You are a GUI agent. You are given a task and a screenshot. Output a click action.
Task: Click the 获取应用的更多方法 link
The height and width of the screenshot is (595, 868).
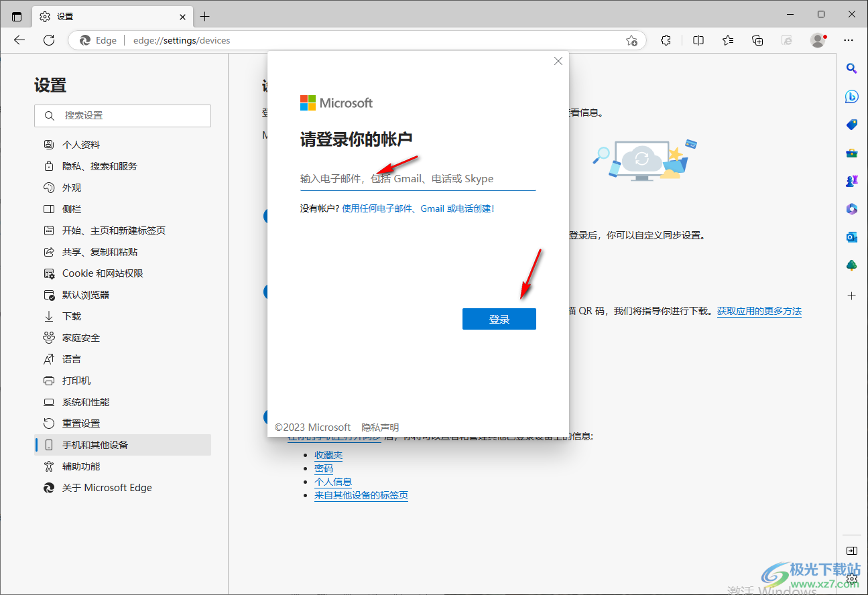[x=759, y=311]
